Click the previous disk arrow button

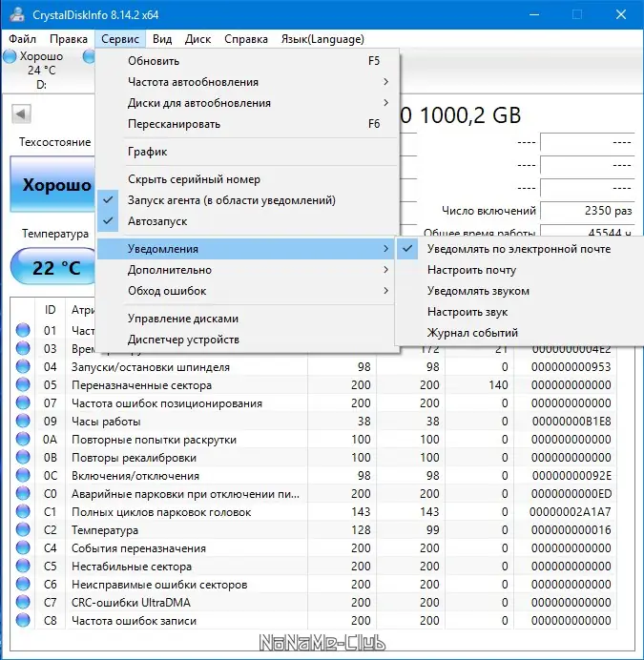click(x=21, y=114)
